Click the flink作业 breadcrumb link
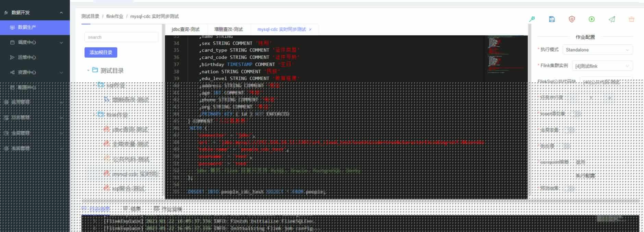Screen dimensions: 644x232 tap(114, 16)
